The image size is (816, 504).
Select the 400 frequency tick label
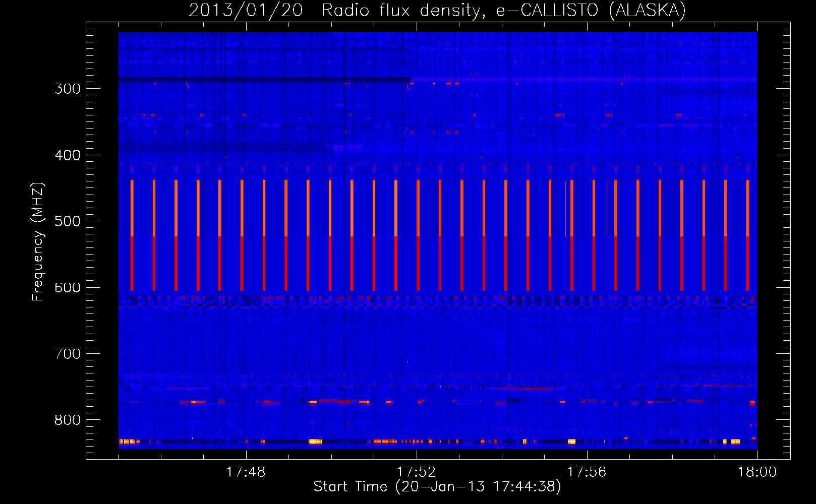pos(68,155)
